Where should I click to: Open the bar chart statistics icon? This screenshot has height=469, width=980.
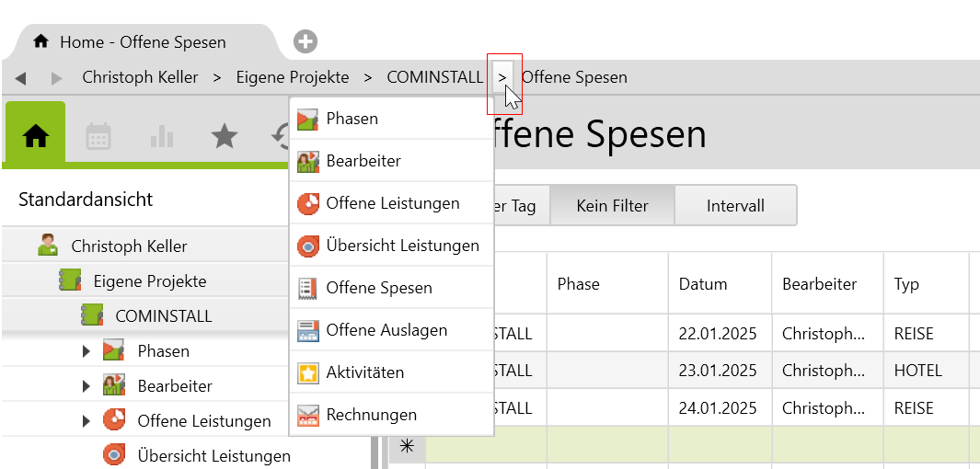(161, 137)
